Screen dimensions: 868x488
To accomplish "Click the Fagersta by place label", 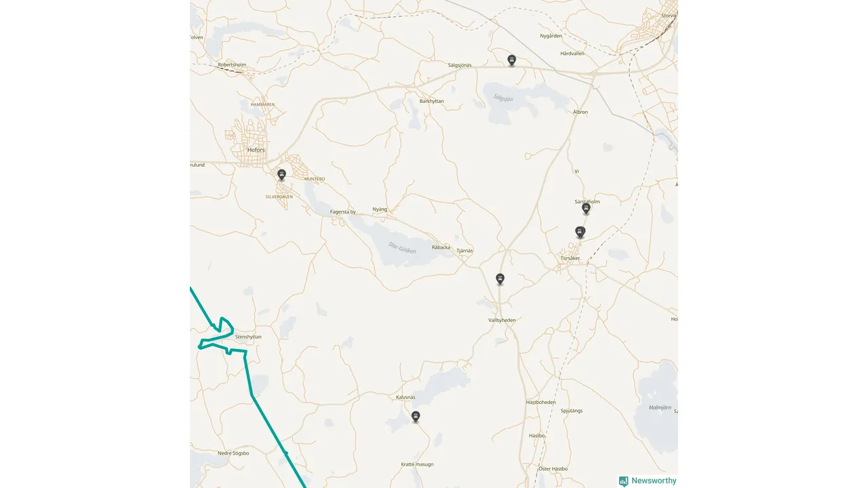I will point(342,211).
